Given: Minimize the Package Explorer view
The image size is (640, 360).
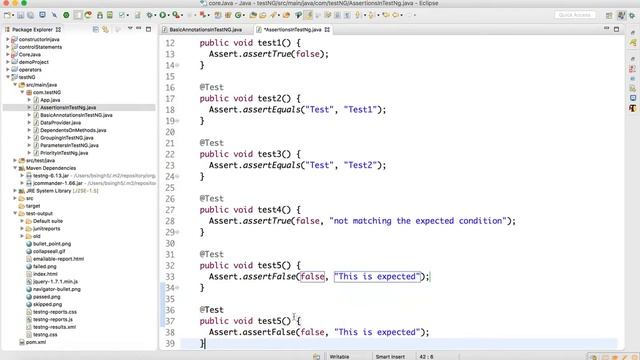Looking at the screenshot, I should pos(139,29).
